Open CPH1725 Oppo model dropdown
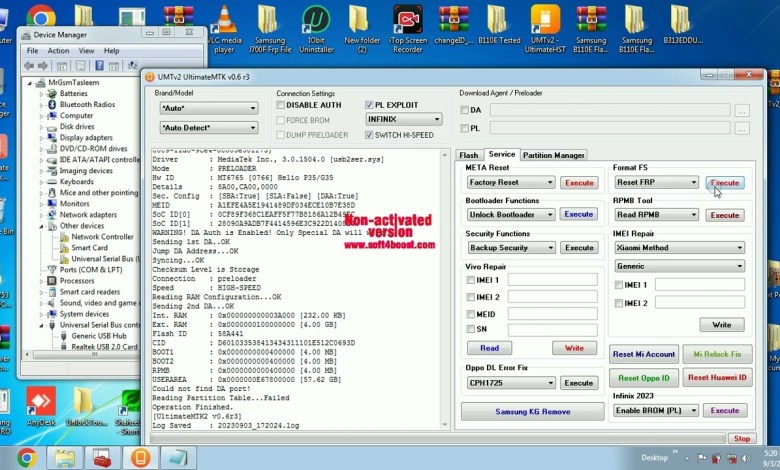This screenshot has width=780, height=470. coord(511,383)
